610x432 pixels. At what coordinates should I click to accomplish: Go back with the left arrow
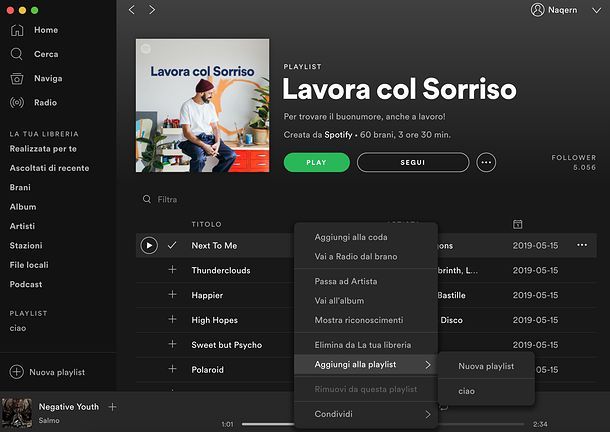131,10
